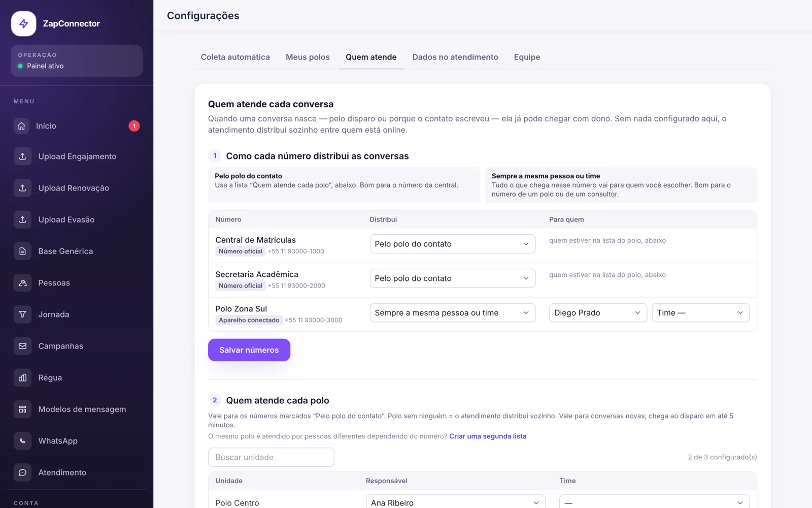Viewport: 812px width, 508px height.
Task: Click the Salvar números button
Action: pos(249,350)
